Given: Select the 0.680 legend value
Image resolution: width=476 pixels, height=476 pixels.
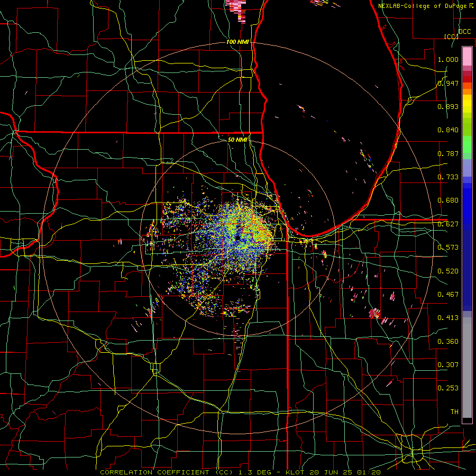Looking at the screenshot, I should tap(448, 200).
